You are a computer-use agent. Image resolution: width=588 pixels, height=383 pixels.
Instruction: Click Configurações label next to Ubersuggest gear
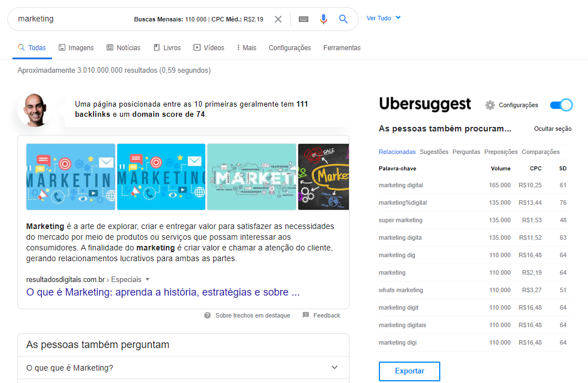518,105
